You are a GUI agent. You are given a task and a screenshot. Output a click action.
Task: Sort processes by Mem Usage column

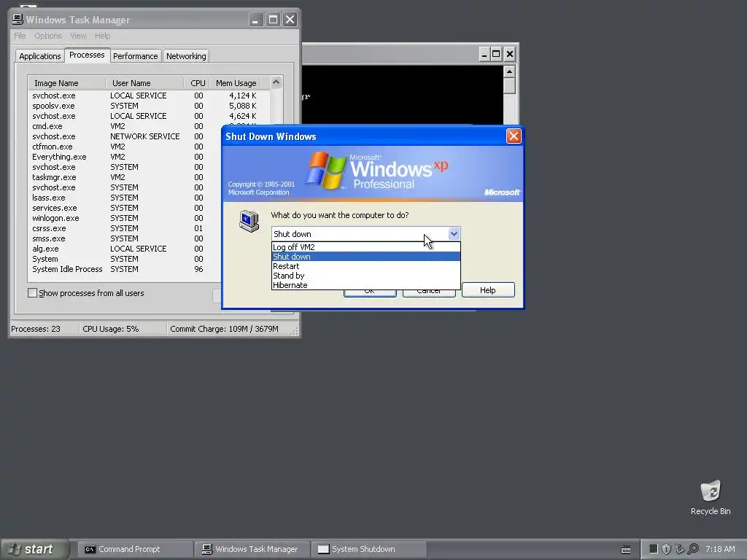click(236, 83)
